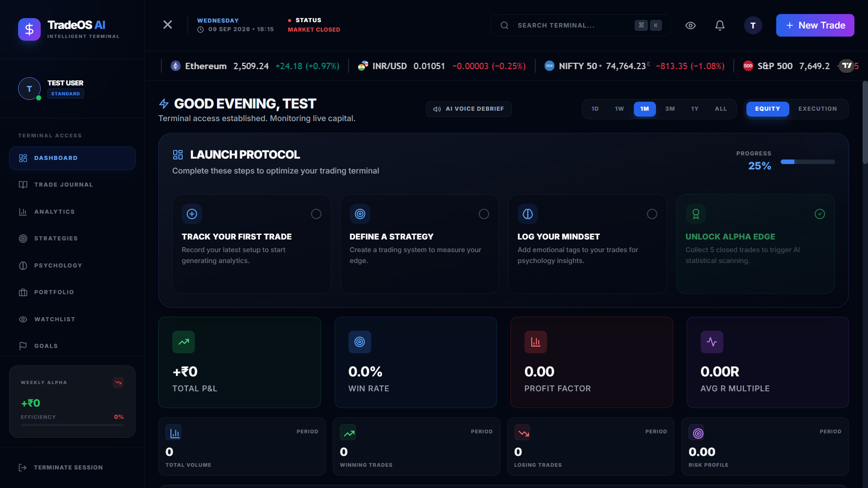
Task: Play the AI Voice Debrief
Action: point(468,109)
